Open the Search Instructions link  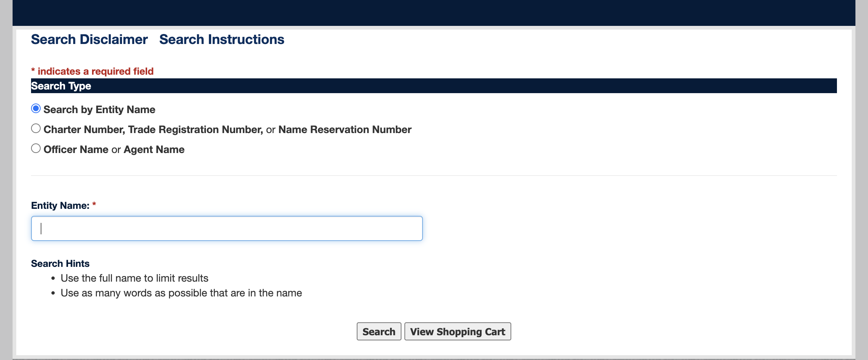click(x=221, y=40)
